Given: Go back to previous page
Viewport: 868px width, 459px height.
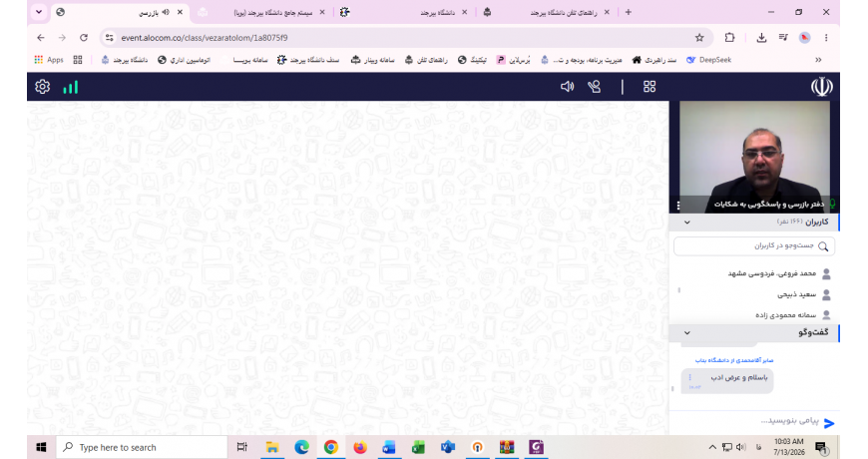Looking at the screenshot, I should pos(41,38).
